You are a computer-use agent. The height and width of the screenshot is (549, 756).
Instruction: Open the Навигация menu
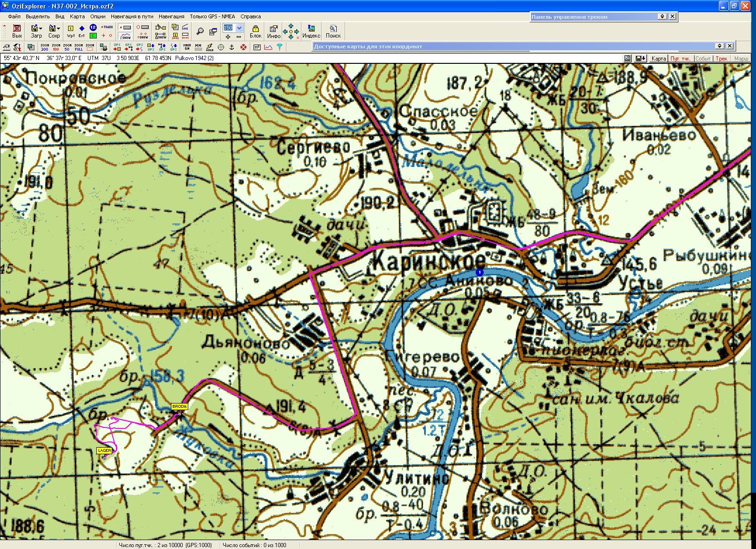pyautogui.click(x=171, y=16)
